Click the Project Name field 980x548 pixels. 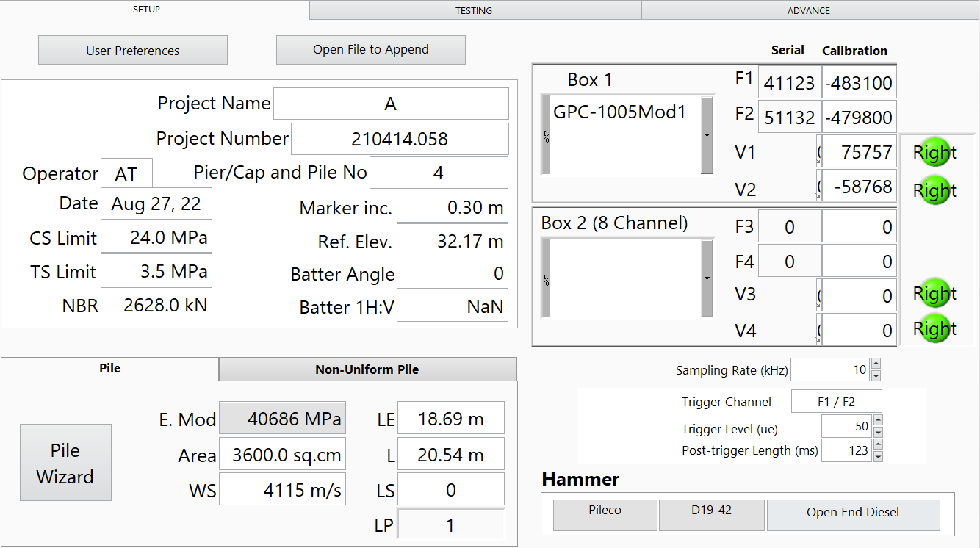(x=391, y=104)
